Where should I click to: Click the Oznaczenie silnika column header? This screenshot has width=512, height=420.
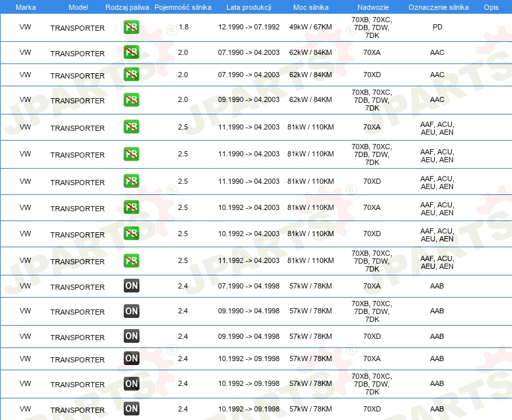[x=439, y=7]
